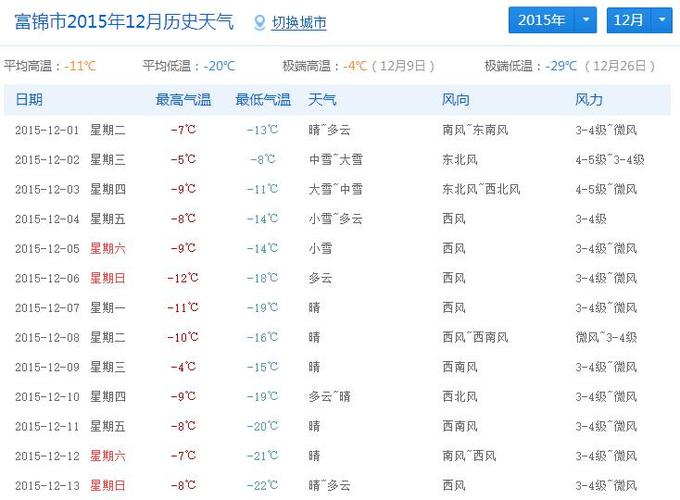680x500 pixels.
Task: Select date cell 2015-12-06
Action: pos(47,278)
